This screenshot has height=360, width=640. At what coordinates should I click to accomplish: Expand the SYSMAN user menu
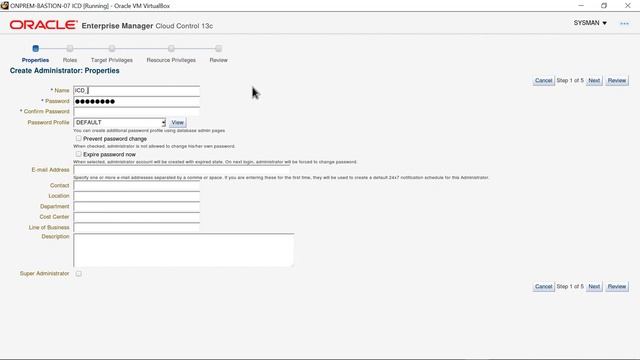coord(590,23)
